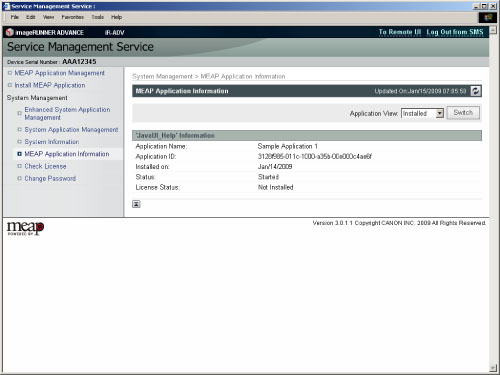Viewport: 500px width, 375px height.
Task: Refresh the MEAP Application Information panel
Action: tap(476, 91)
